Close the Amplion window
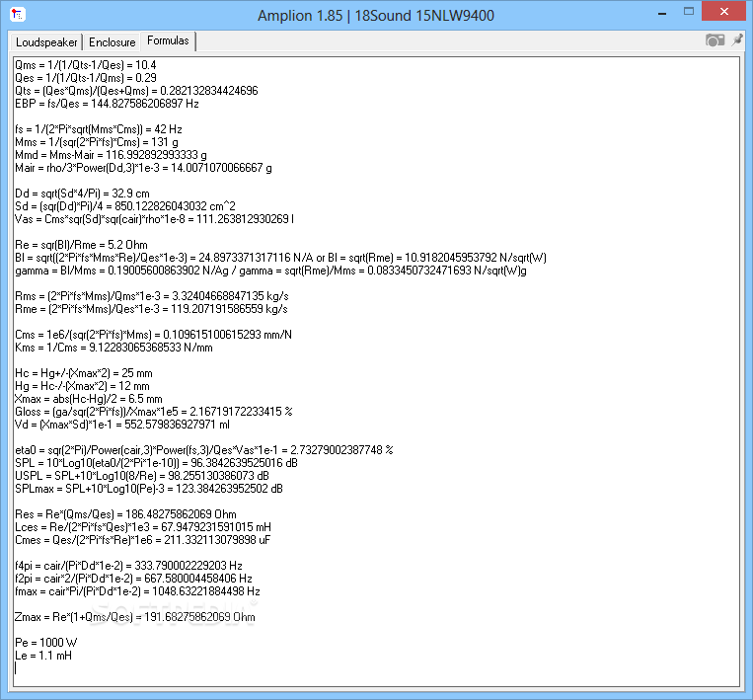Screen dimensions: 753x700 [x=724, y=12]
